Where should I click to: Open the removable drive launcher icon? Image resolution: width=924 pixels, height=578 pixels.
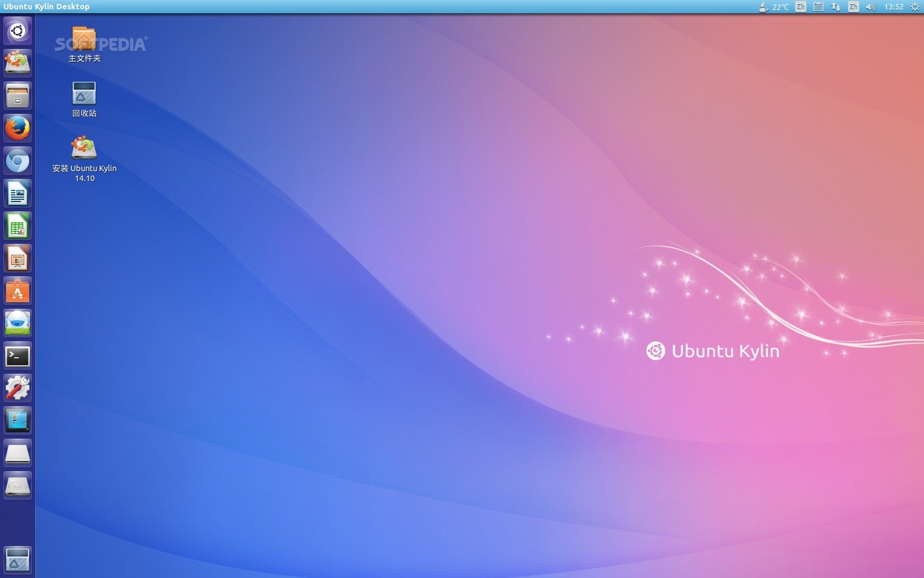(18, 454)
